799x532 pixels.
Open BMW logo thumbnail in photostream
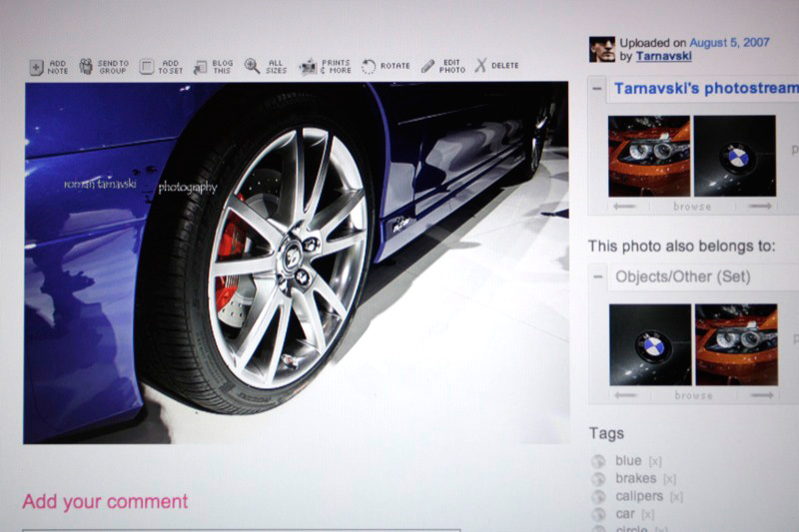click(735, 156)
